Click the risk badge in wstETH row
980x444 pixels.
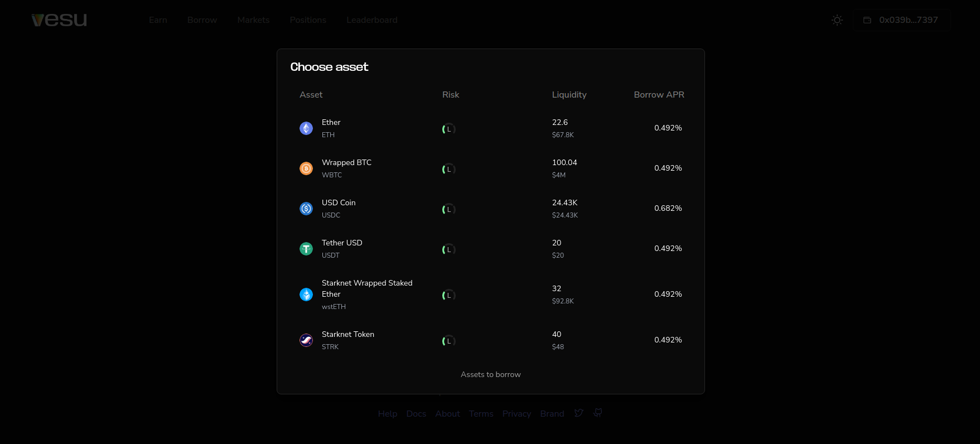click(x=449, y=295)
